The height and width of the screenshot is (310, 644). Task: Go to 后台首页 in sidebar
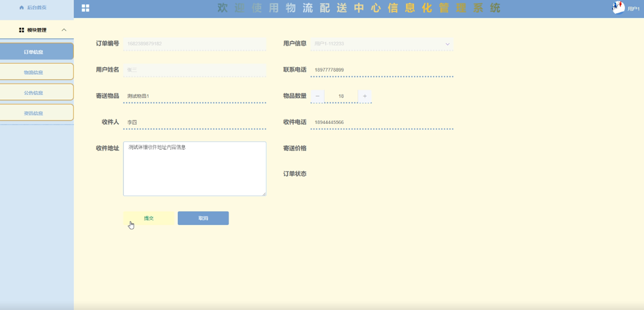(37, 8)
